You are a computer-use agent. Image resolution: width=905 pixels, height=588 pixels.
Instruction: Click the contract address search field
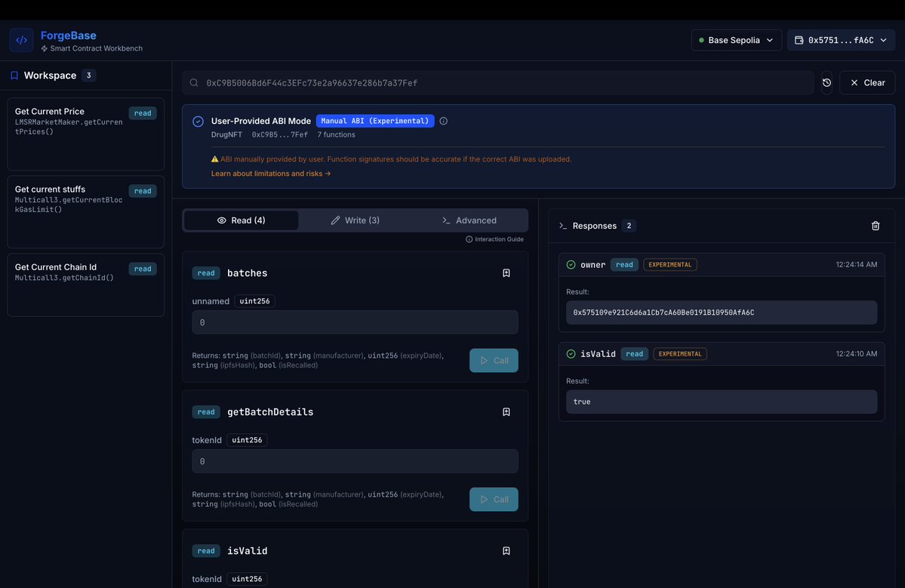point(497,83)
